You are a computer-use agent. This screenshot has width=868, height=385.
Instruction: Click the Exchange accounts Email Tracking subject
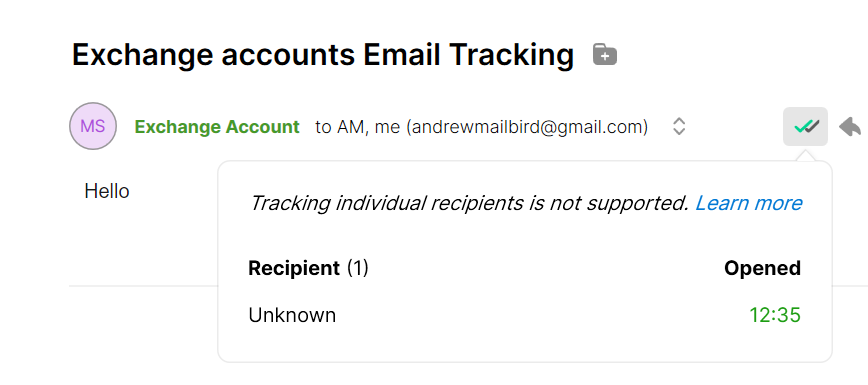pos(323,54)
